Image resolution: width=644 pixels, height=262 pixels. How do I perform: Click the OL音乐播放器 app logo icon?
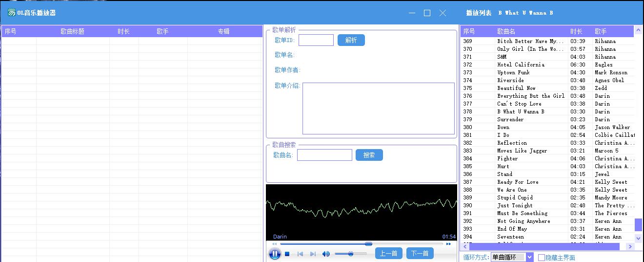[11, 13]
